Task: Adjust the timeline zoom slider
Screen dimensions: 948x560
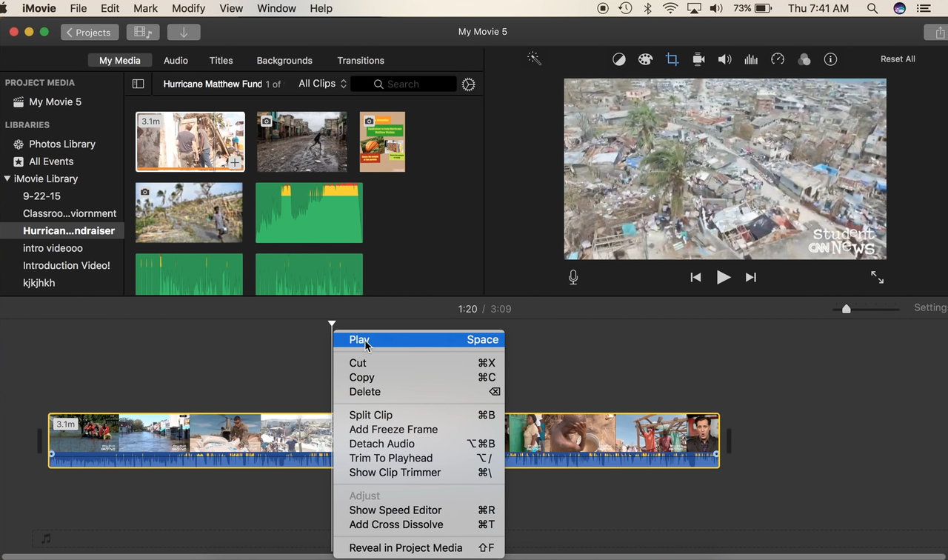Action: click(x=846, y=309)
